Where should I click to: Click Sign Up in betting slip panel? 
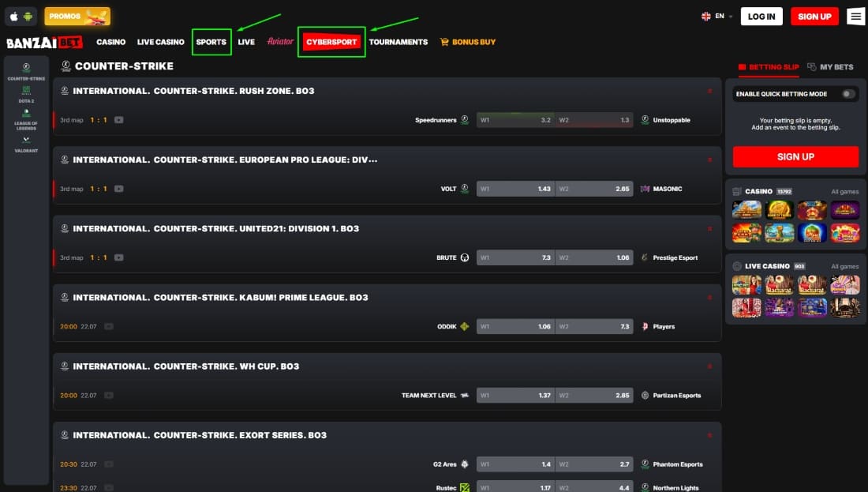795,157
